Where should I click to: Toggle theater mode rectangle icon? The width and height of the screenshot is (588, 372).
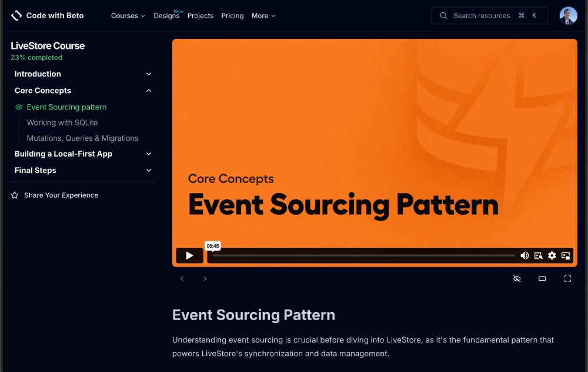tap(542, 278)
